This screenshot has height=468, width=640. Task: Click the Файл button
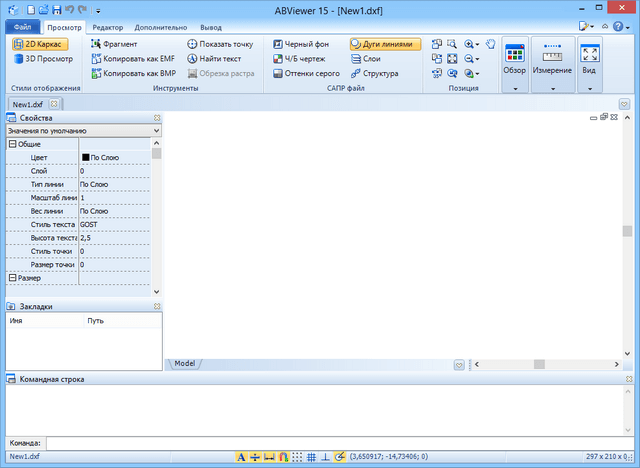(22, 27)
